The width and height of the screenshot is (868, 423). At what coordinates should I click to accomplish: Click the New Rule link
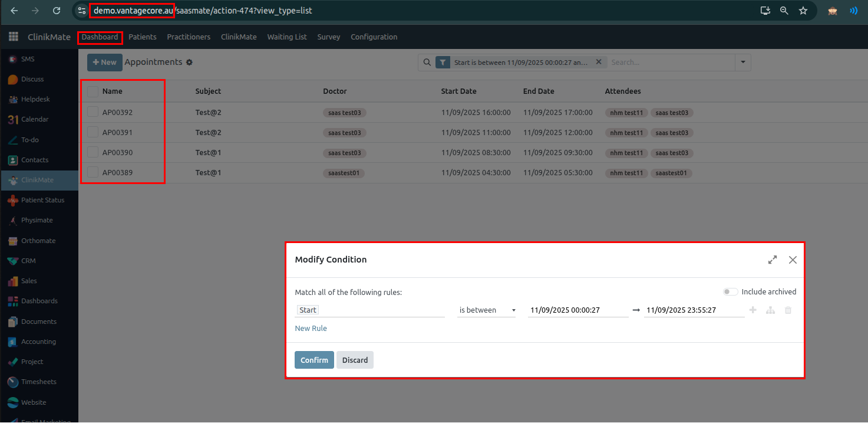(311, 329)
